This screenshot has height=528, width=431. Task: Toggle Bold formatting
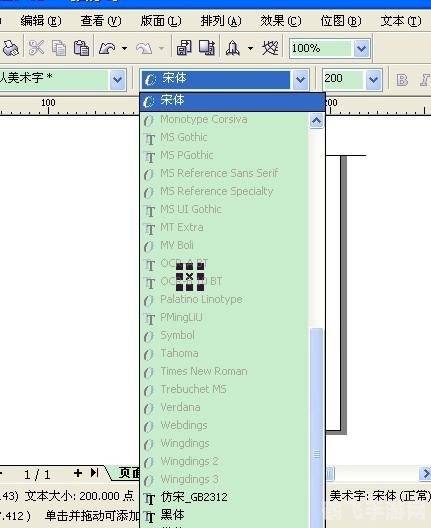point(402,80)
